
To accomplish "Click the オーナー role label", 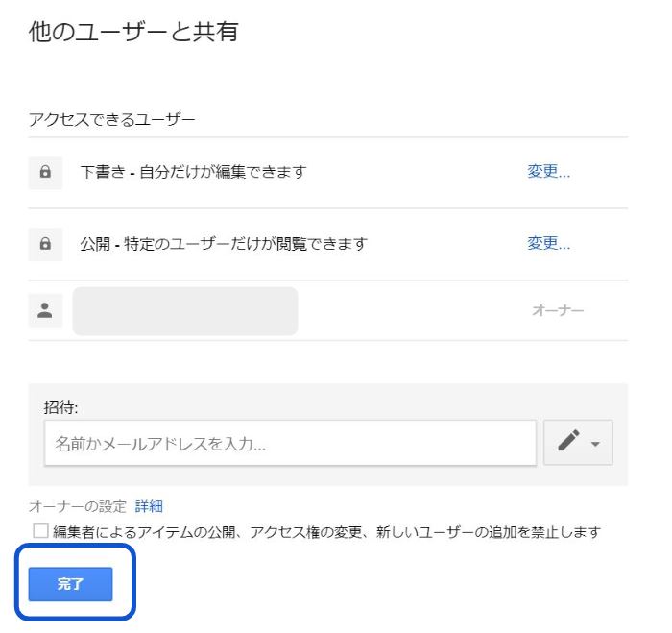I will click(x=558, y=311).
